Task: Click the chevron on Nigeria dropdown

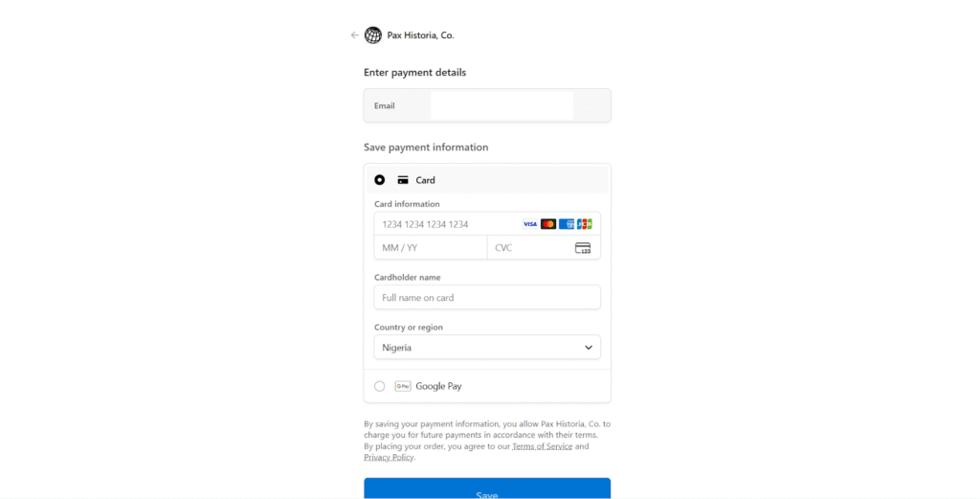Action: pyautogui.click(x=589, y=348)
